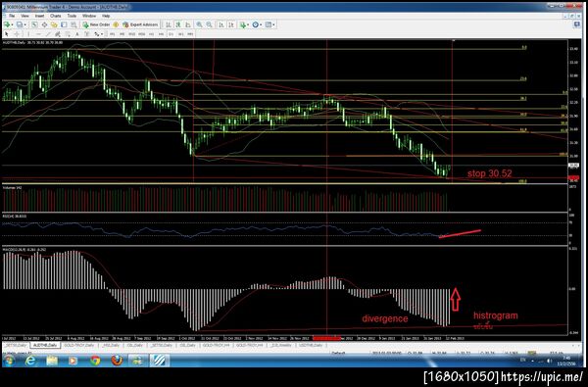Open Firefox from taskbar
Image resolution: width=588 pixels, height=387 pixels.
tap(117, 361)
